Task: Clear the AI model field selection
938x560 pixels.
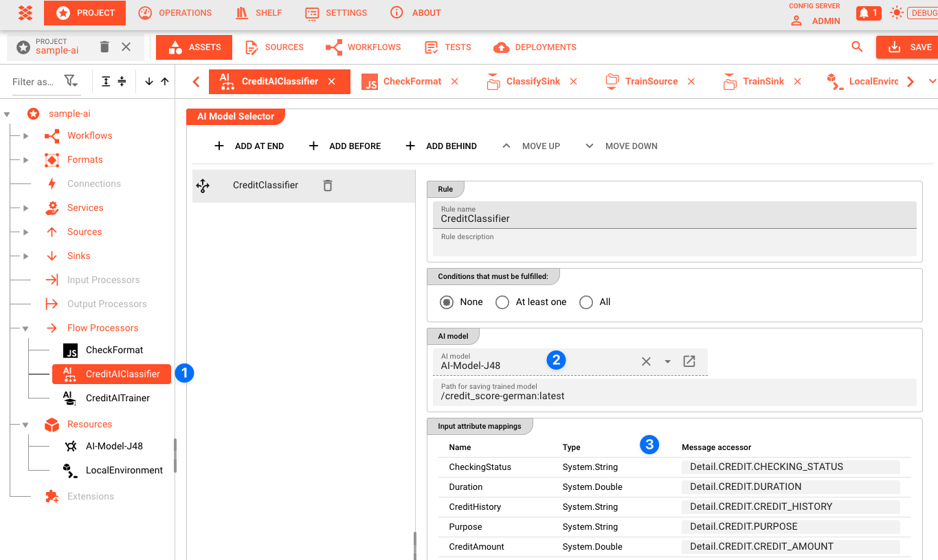Action: click(646, 361)
